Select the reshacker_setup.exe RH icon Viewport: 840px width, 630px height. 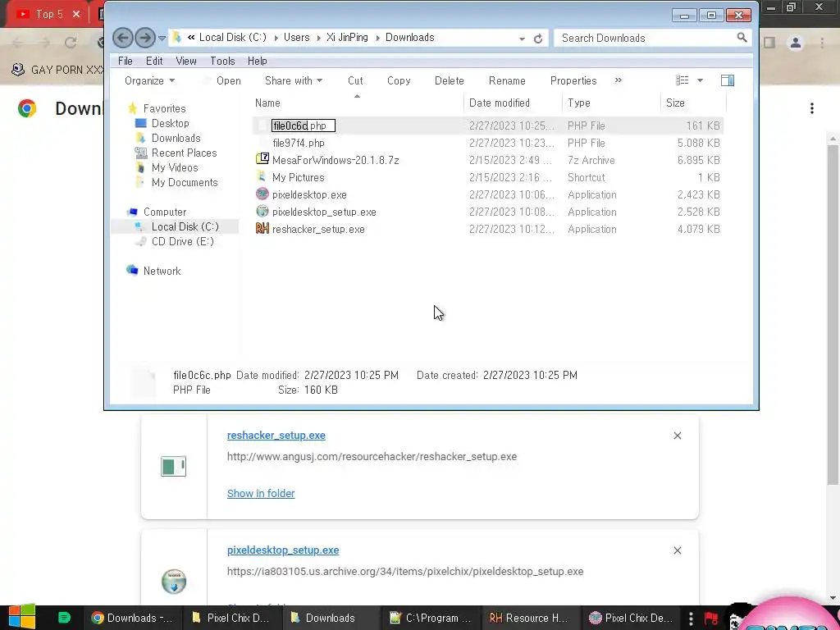[x=262, y=229]
